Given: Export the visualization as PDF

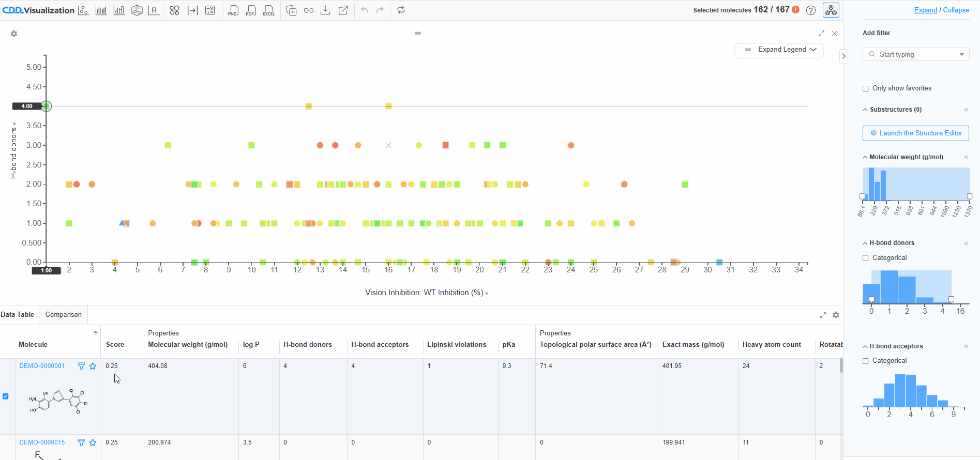Looking at the screenshot, I should coord(251,10).
